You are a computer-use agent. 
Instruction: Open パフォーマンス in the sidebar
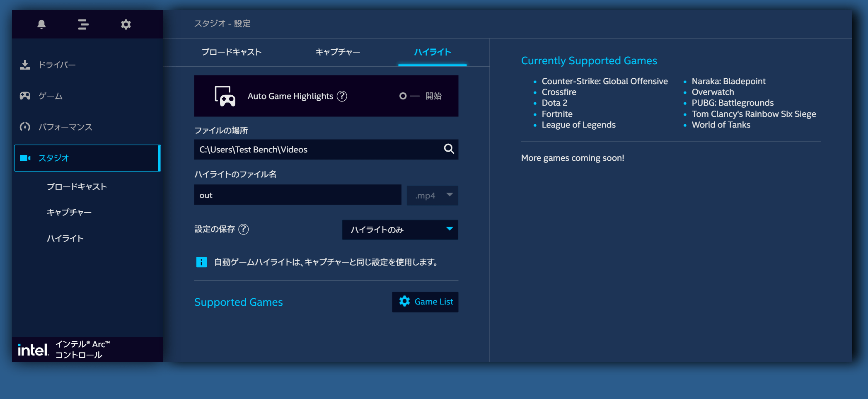click(87, 127)
